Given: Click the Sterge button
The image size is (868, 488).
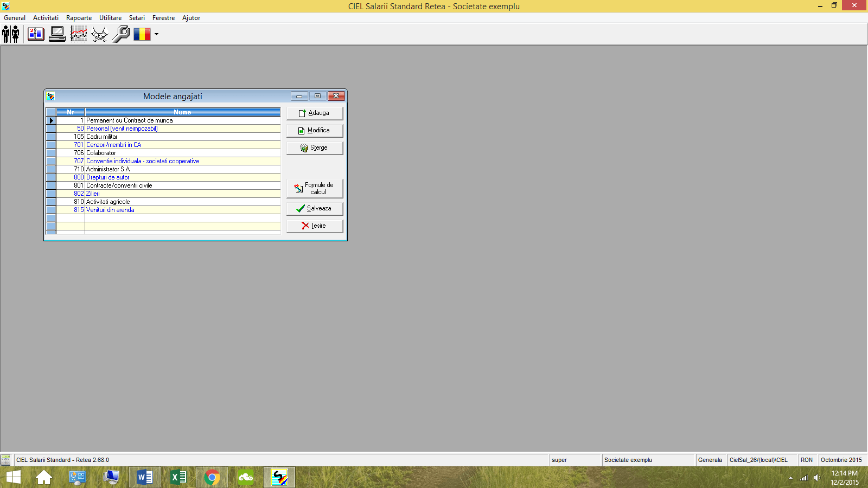Looking at the screenshot, I should tap(315, 147).
